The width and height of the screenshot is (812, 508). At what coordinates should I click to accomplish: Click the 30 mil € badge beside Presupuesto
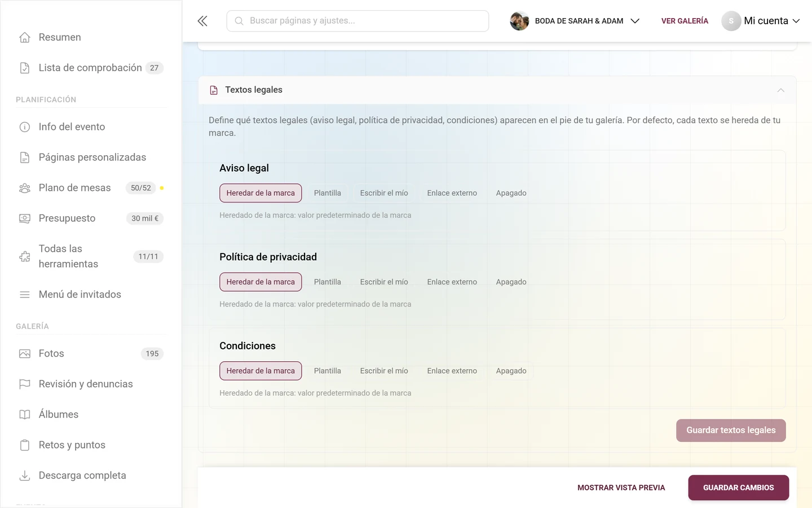coord(145,218)
